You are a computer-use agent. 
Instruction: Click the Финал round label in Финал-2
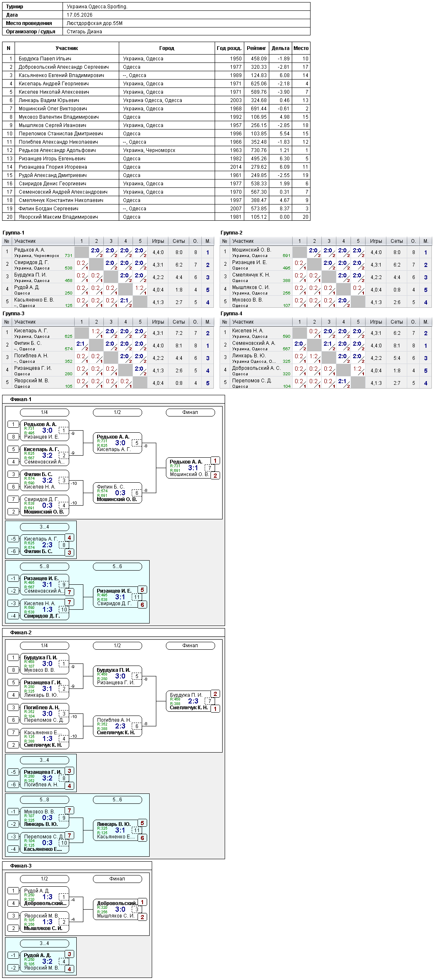point(190,646)
